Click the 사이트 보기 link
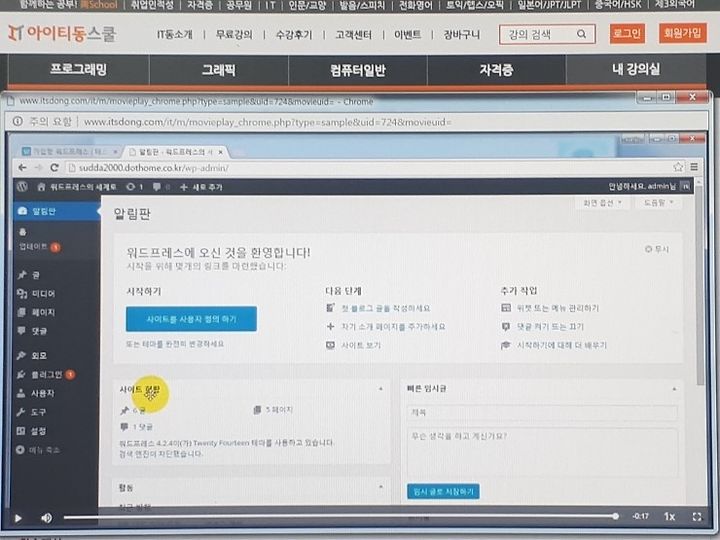 coord(361,345)
